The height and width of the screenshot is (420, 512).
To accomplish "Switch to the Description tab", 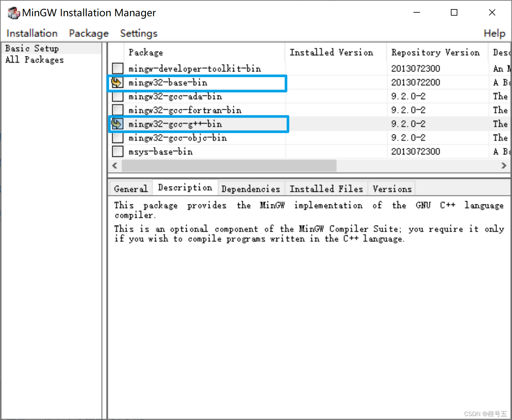I will tap(185, 188).
